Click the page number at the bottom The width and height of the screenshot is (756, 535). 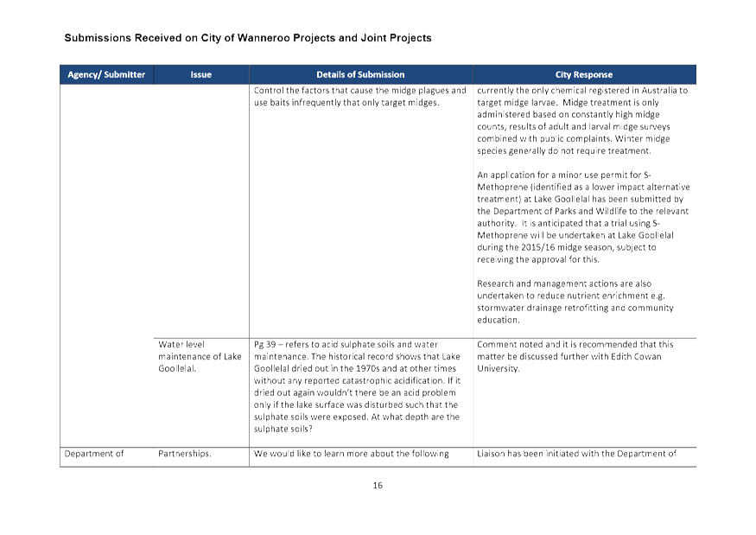(378, 485)
